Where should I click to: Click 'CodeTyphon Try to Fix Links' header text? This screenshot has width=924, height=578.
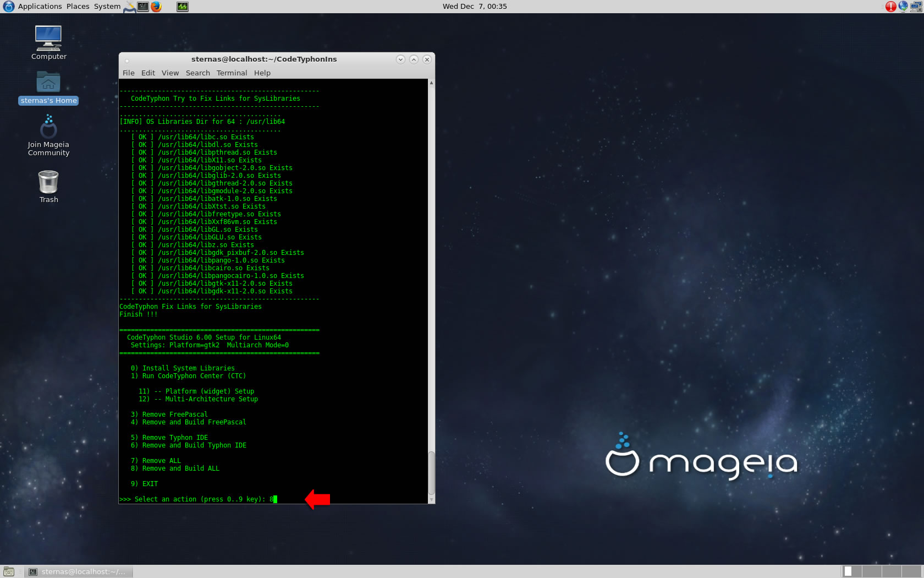[216, 99]
